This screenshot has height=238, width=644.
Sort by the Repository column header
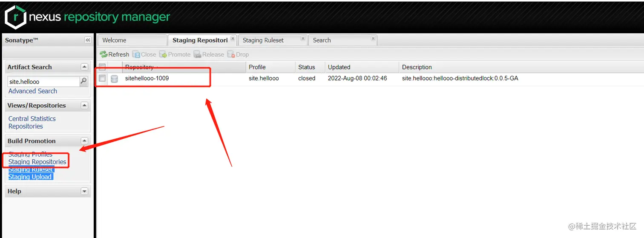(x=184, y=67)
